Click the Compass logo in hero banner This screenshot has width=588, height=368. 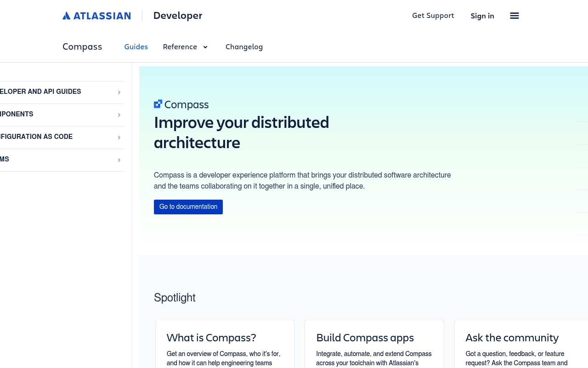point(181,104)
